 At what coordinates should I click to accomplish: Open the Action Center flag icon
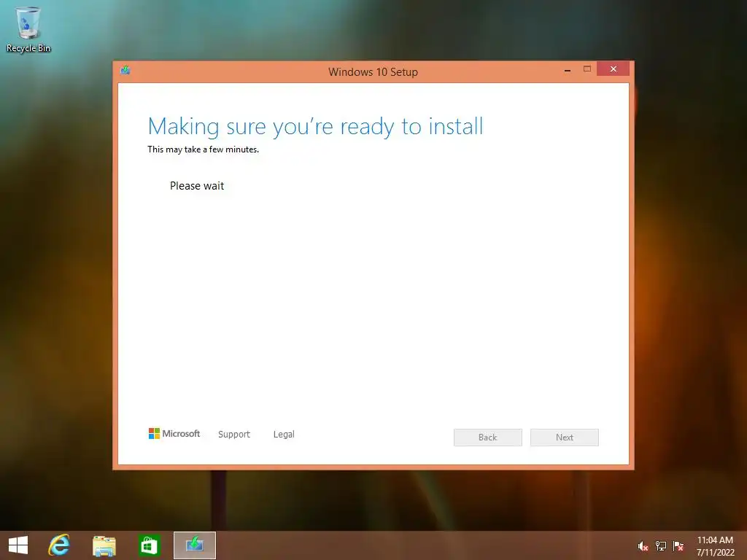678,545
